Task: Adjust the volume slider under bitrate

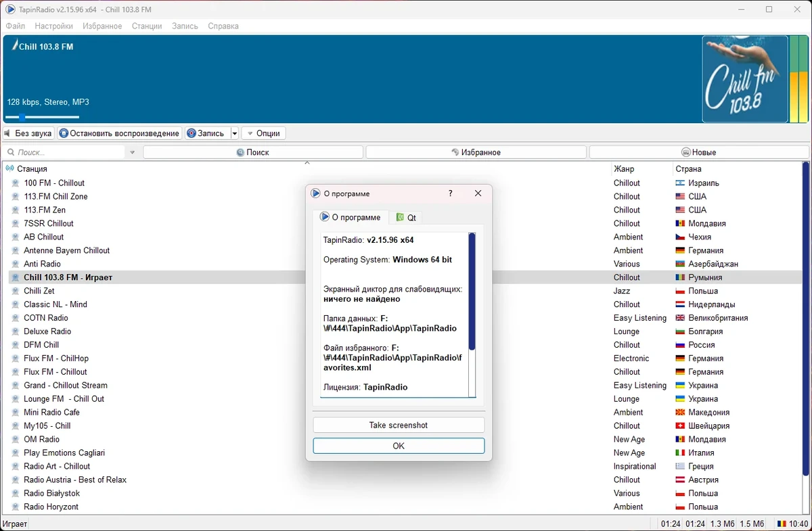Action: [x=43, y=117]
